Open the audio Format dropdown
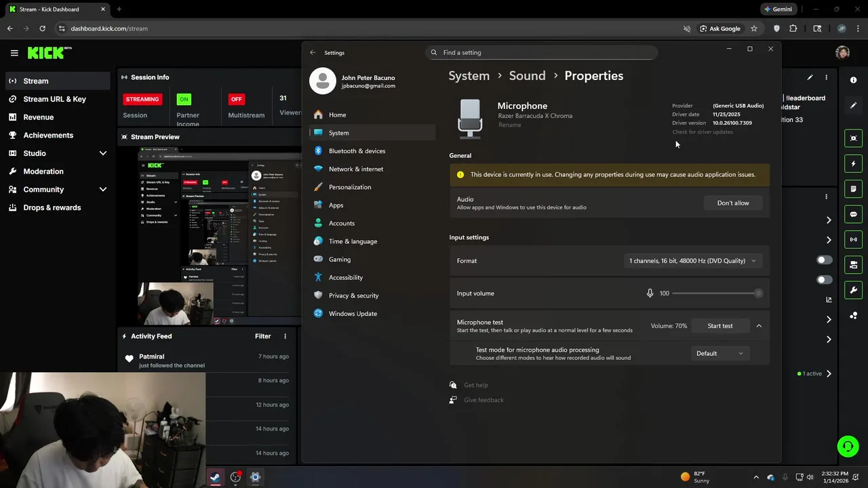 point(692,261)
